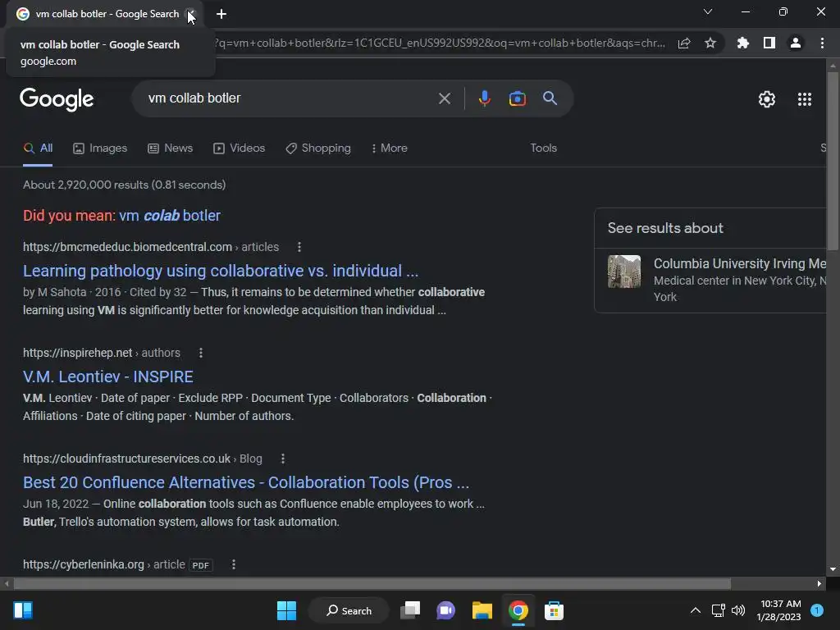This screenshot has width=840, height=630.
Task: Click the scroll down arrow
Action: (833, 569)
